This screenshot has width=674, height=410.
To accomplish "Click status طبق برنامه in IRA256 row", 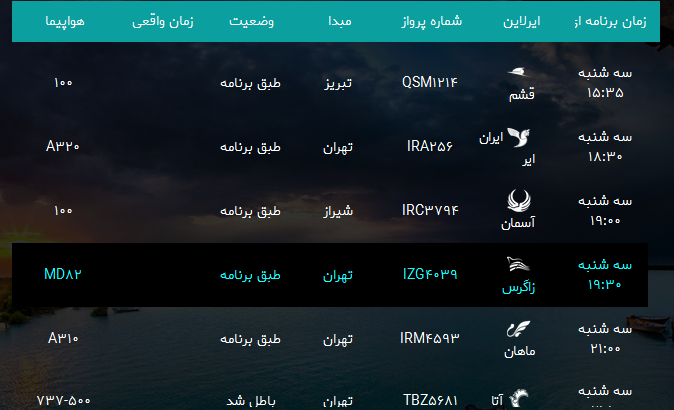I will (250, 147).
